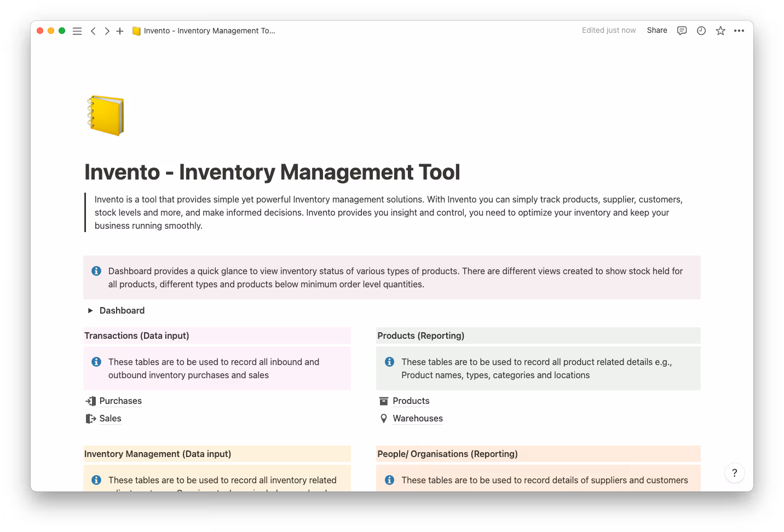Click the help question mark button
784x532 pixels.
click(x=734, y=473)
